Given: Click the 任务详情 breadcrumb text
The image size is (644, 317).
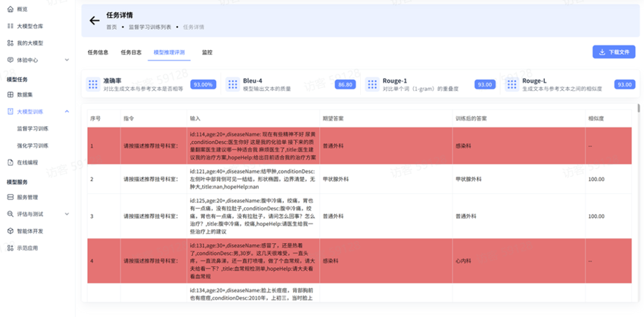Looking at the screenshot, I should click(194, 27).
